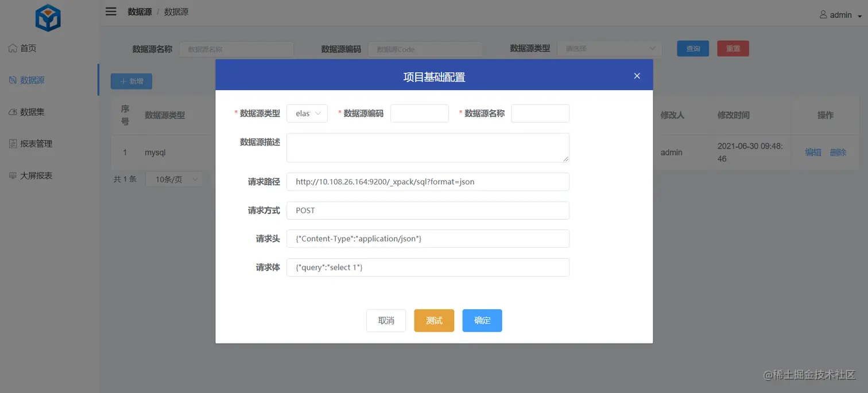Close the 项目基础配置 dialog with the X
The width and height of the screenshot is (868, 393).
[637, 75]
